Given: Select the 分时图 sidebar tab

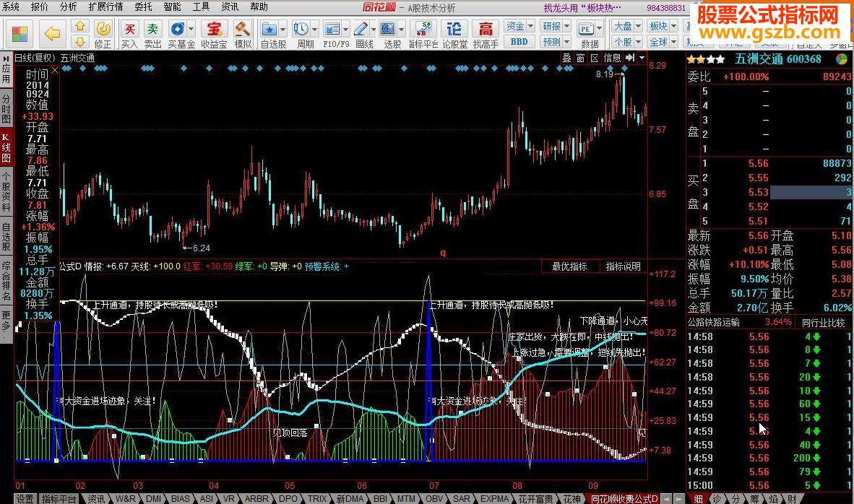Looking at the screenshot, I should [x=6, y=109].
